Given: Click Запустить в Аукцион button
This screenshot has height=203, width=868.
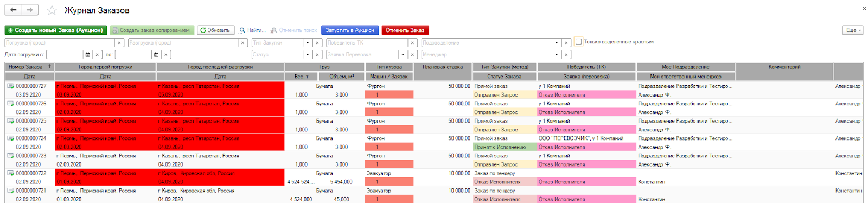Looking at the screenshot, I should 350,30.
